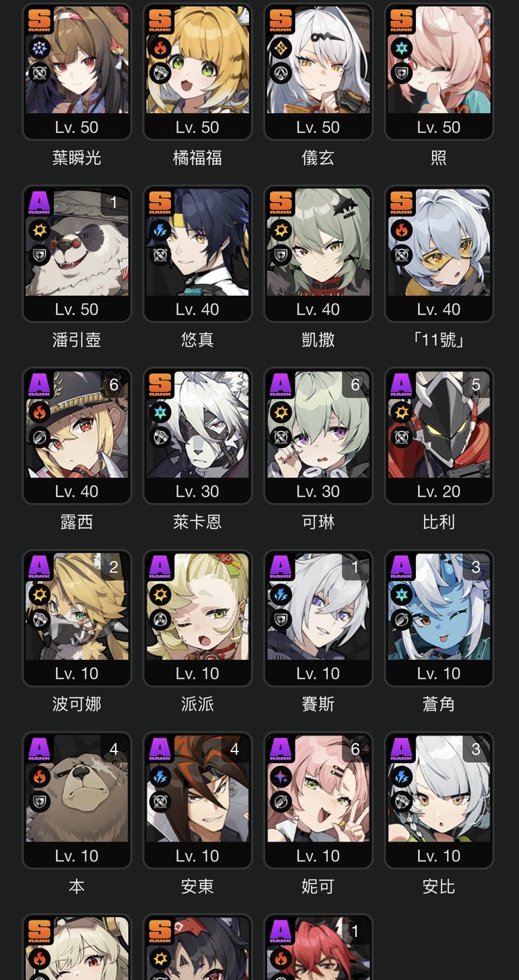Click the ice element icon on 蒼角's card

coord(401,595)
